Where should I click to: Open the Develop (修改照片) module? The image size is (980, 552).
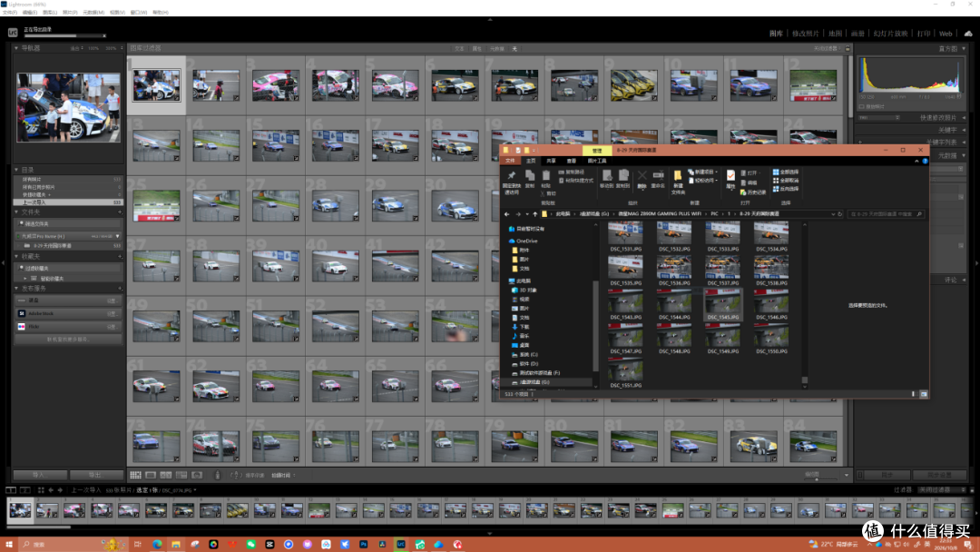pyautogui.click(x=805, y=33)
